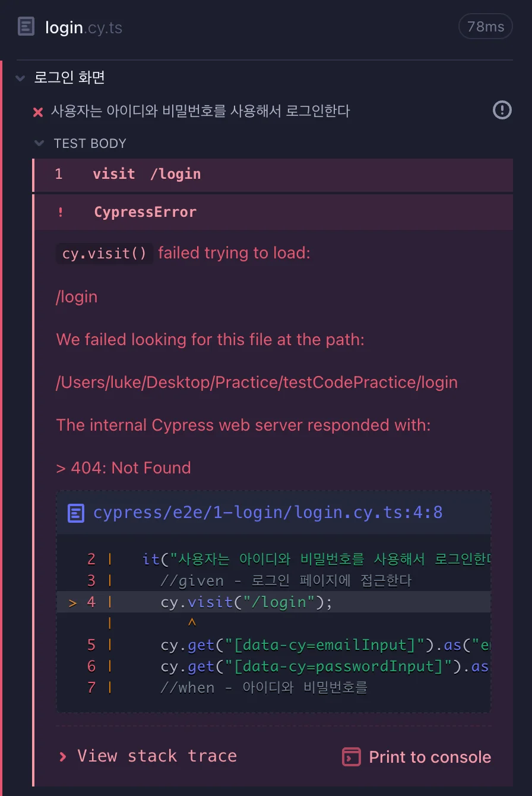Collapse the TEST BODY chevron

click(x=40, y=143)
